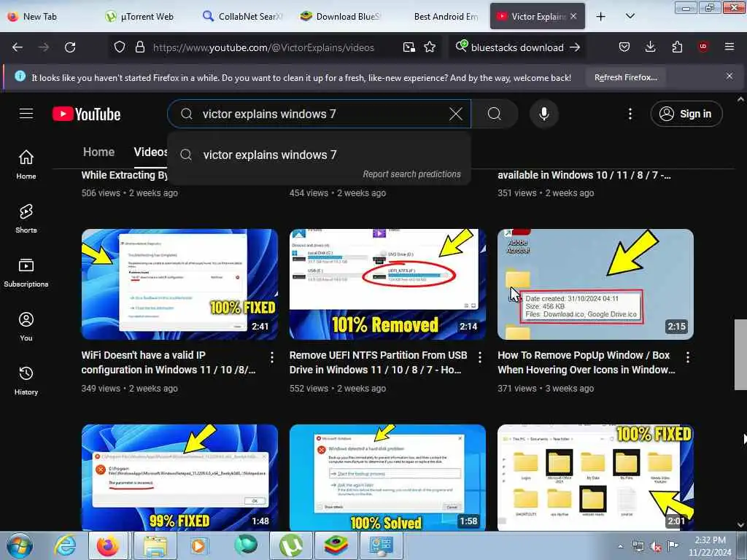Click the uBlock Origin extension icon
The width and height of the screenshot is (747, 560).
click(x=703, y=47)
